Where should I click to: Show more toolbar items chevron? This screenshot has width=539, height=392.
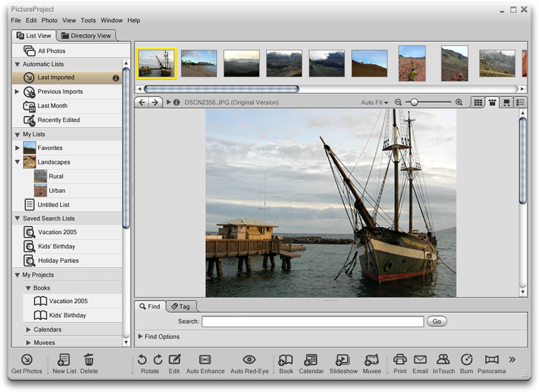[512, 359]
